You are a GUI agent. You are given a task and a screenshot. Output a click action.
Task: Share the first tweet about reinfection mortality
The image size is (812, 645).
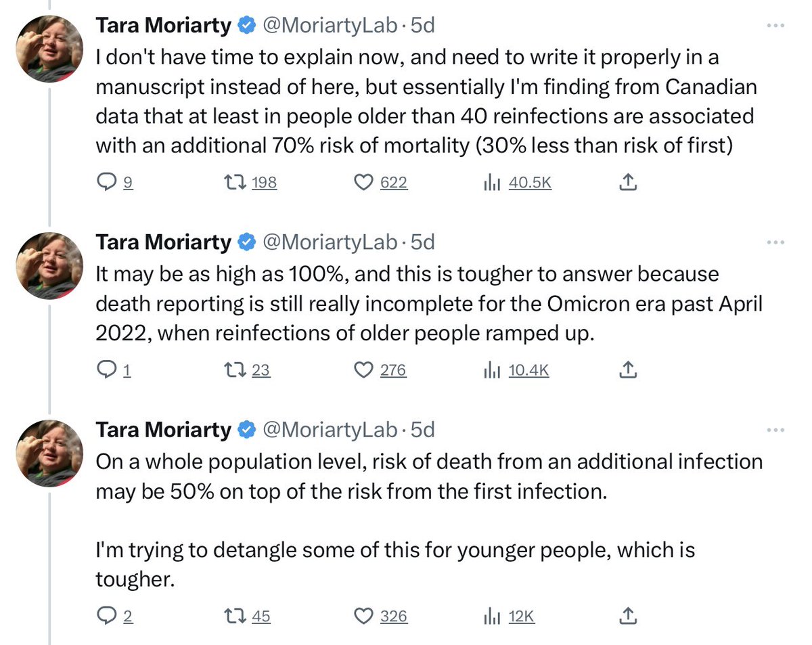click(628, 181)
